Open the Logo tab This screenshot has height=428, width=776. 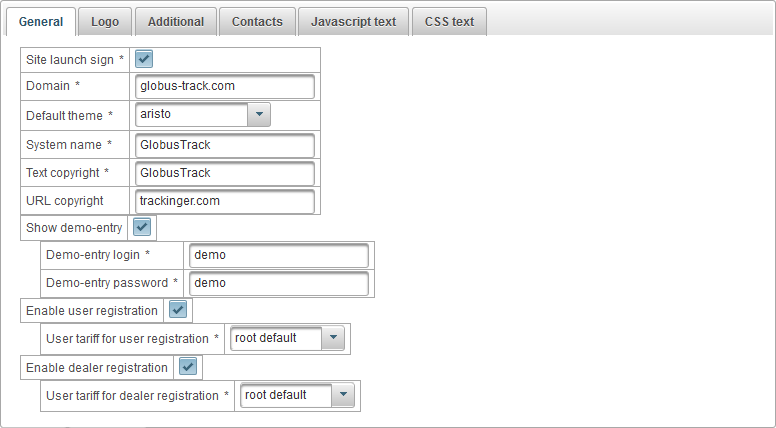pyautogui.click(x=104, y=21)
